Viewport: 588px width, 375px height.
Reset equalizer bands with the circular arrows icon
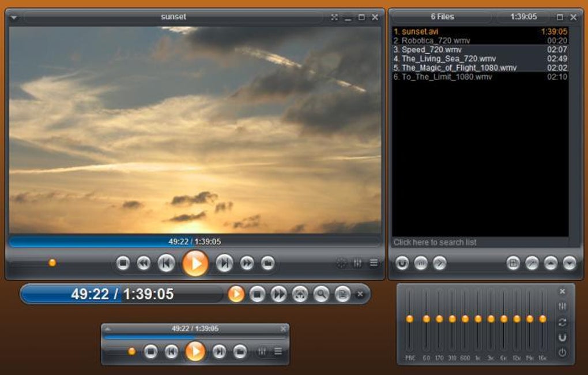click(x=563, y=321)
